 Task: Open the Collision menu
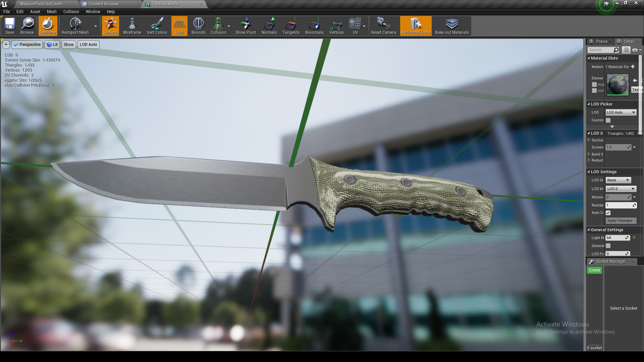pos(71,11)
